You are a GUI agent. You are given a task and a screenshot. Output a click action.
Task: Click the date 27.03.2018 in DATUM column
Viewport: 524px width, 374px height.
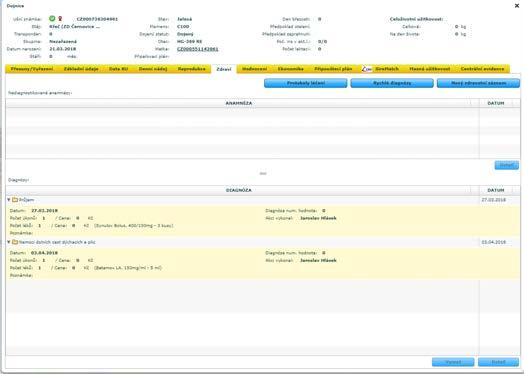click(494, 200)
